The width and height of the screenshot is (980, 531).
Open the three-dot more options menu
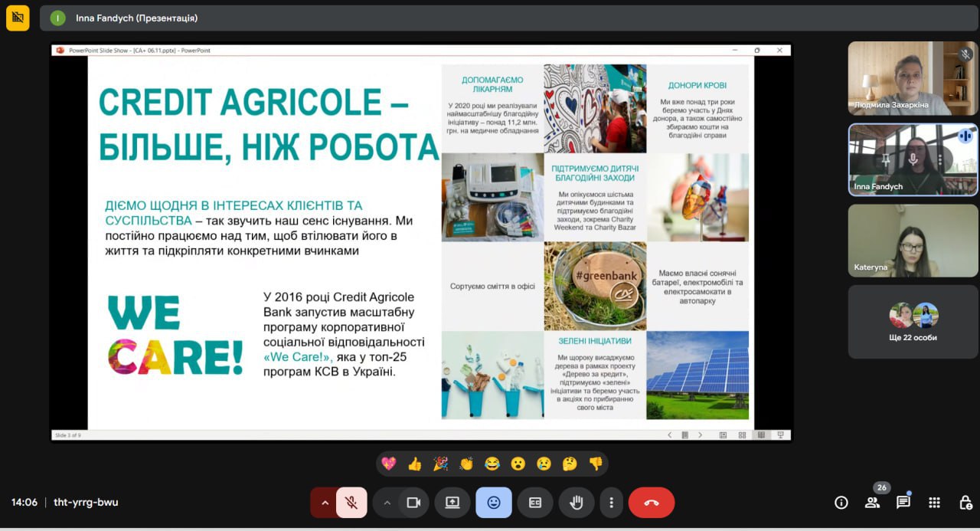[611, 503]
